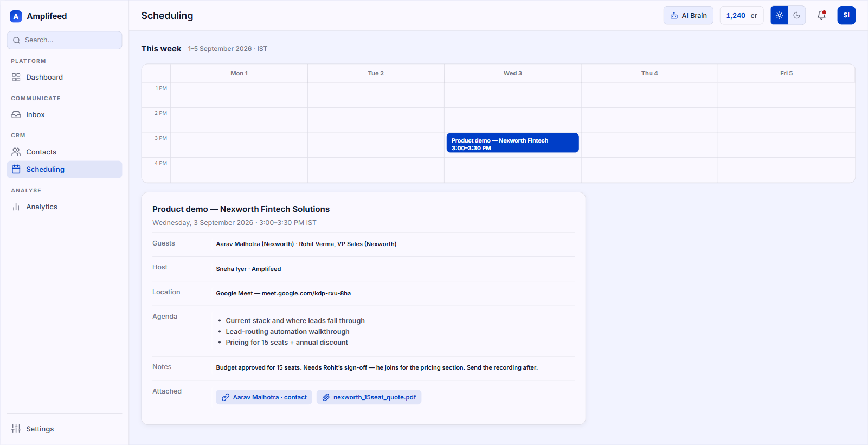
Task: Click the Inbox tray icon
Action: [x=16, y=115]
